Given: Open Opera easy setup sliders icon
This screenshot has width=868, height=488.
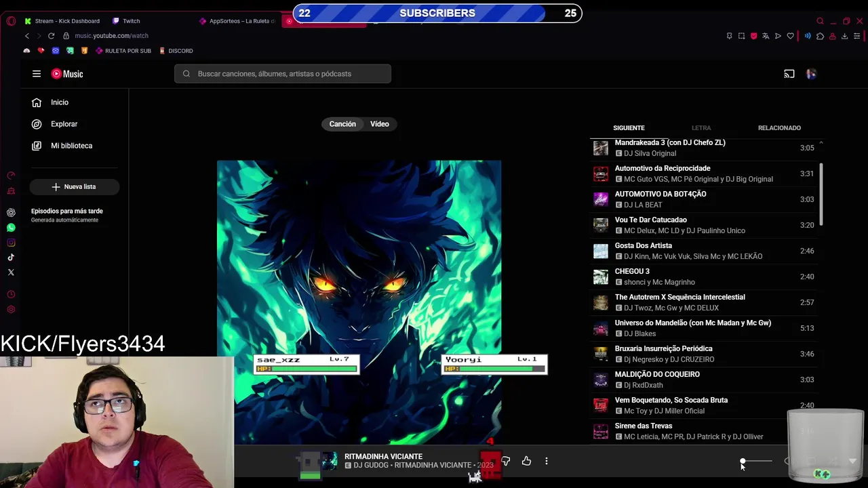Looking at the screenshot, I should pos(856,36).
